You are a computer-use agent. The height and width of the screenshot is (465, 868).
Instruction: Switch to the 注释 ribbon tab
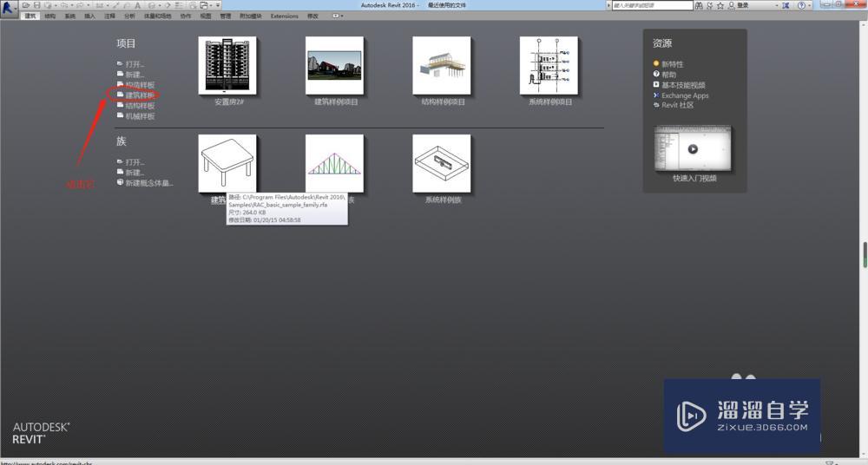(x=109, y=16)
